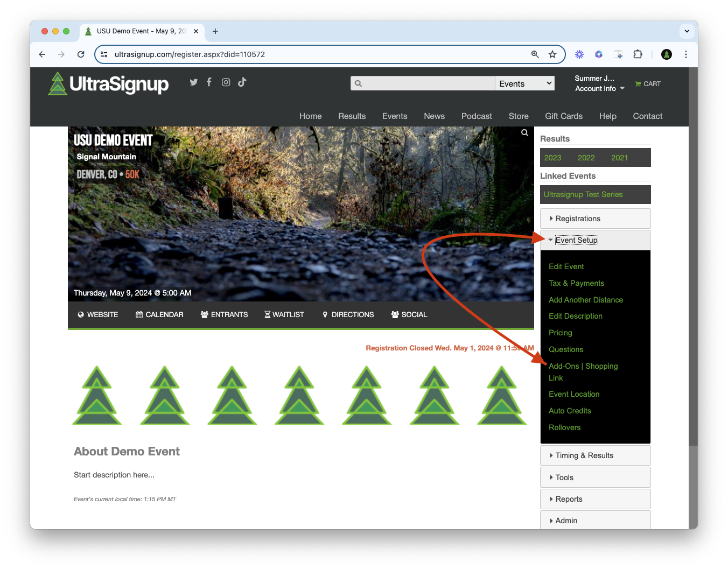Open event SOCIAL page
Viewport: 728px width, 569px height.
[409, 314]
